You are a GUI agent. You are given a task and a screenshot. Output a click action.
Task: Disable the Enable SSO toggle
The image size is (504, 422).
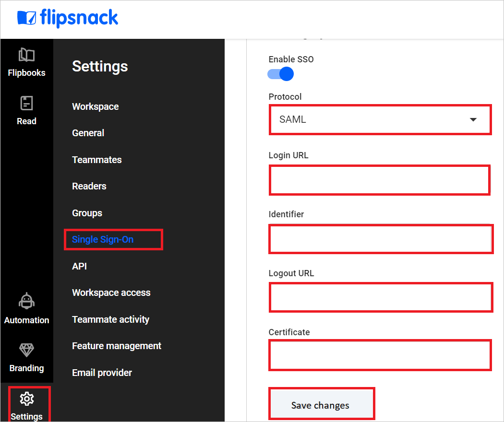click(280, 74)
